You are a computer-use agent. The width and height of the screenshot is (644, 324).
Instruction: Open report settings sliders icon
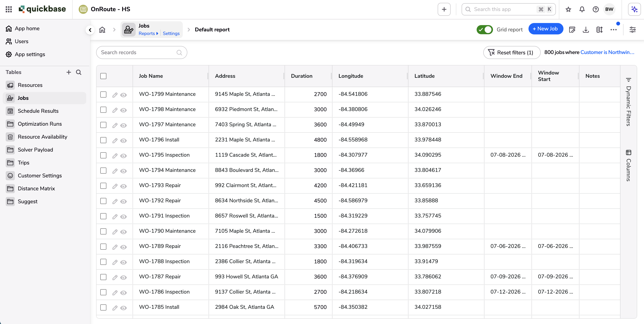coord(632,30)
